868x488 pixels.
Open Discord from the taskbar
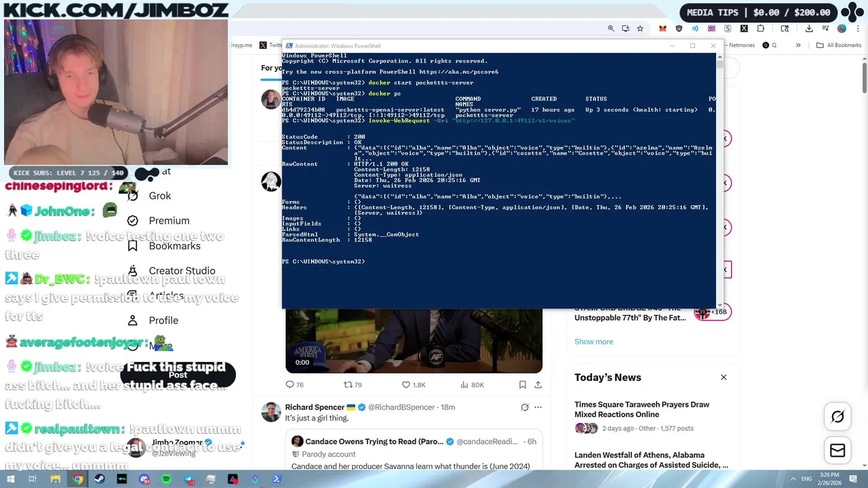144,479
